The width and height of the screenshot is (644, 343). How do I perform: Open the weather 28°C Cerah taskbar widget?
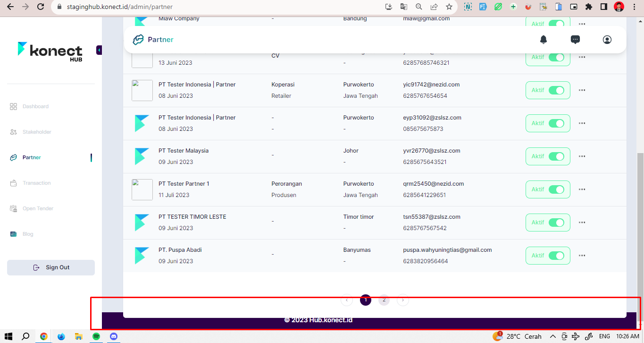pos(517,336)
